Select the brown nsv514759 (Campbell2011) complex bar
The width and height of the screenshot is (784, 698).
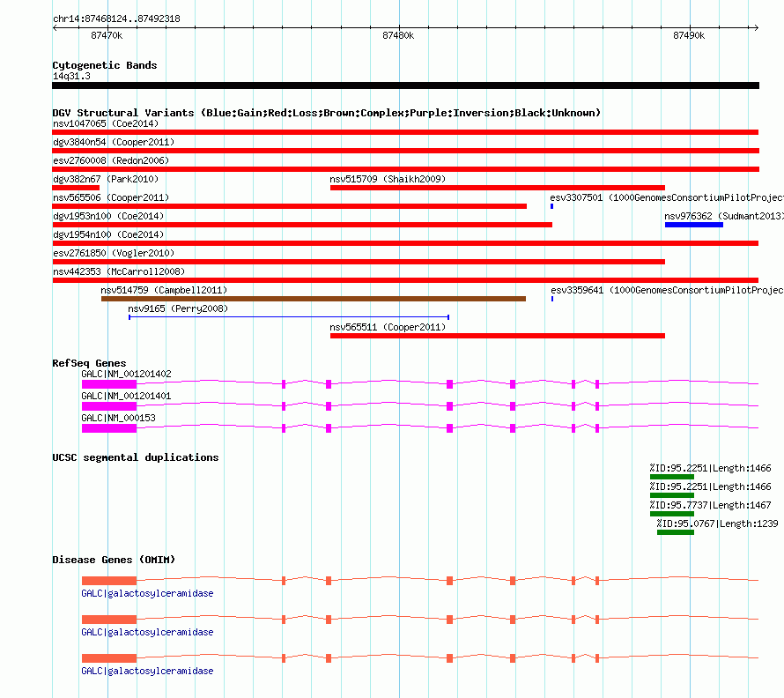coord(314,299)
